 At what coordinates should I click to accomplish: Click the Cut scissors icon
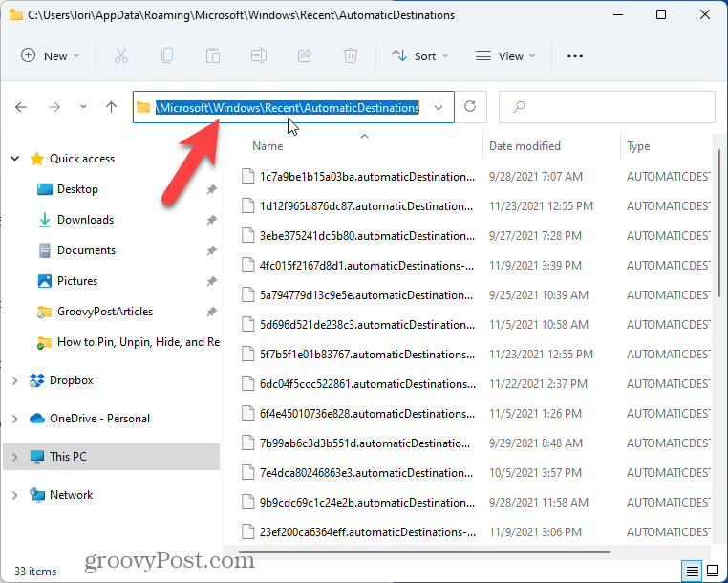pyautogui.click(x=121, y=55)
